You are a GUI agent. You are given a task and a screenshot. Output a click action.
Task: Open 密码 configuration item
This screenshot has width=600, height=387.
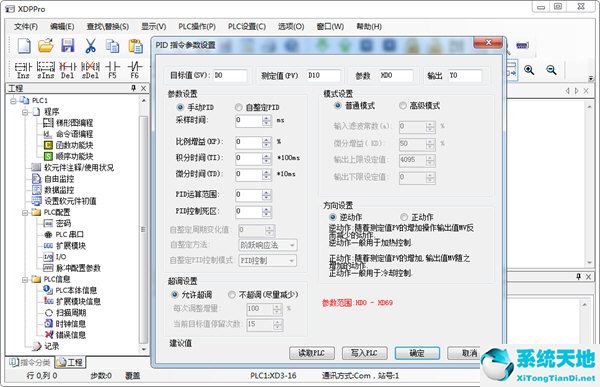click(x=63, y=223)
